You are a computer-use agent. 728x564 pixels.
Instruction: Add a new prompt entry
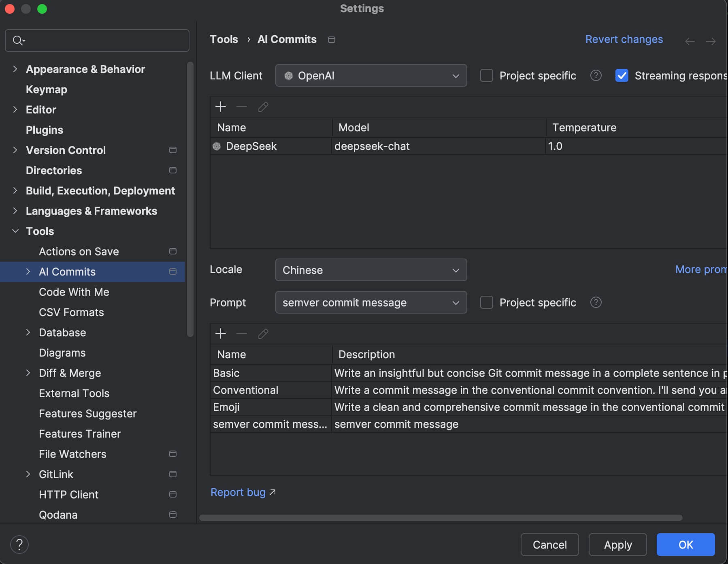(221, 333)
